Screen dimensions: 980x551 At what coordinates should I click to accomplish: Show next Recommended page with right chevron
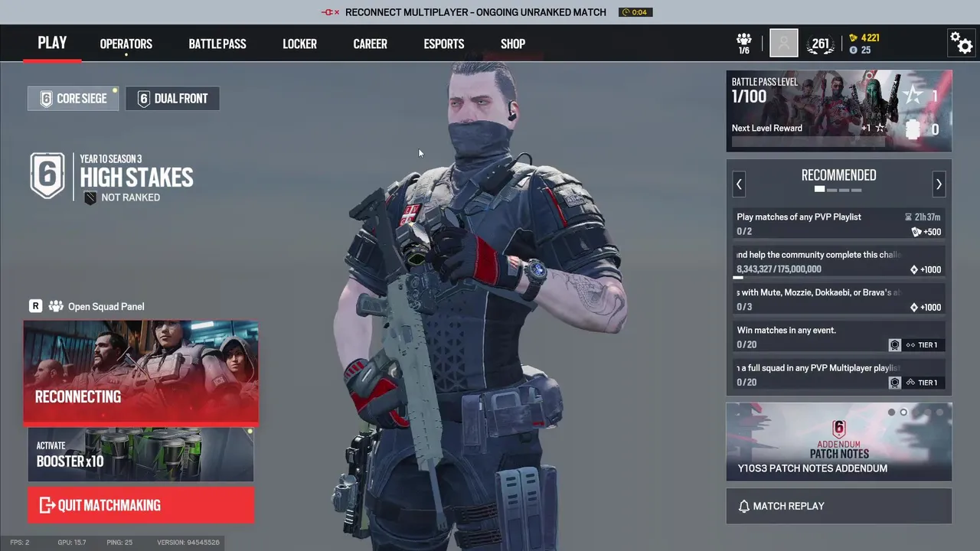tap(939, 184)
